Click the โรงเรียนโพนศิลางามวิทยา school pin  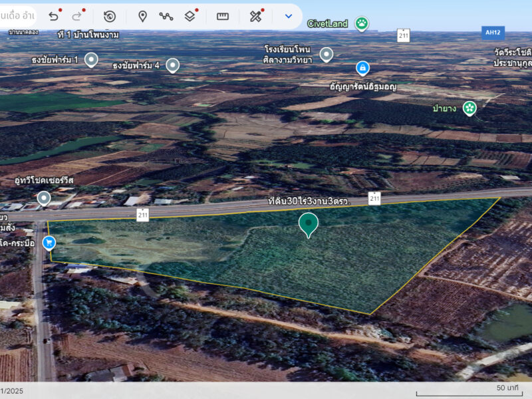326,55
